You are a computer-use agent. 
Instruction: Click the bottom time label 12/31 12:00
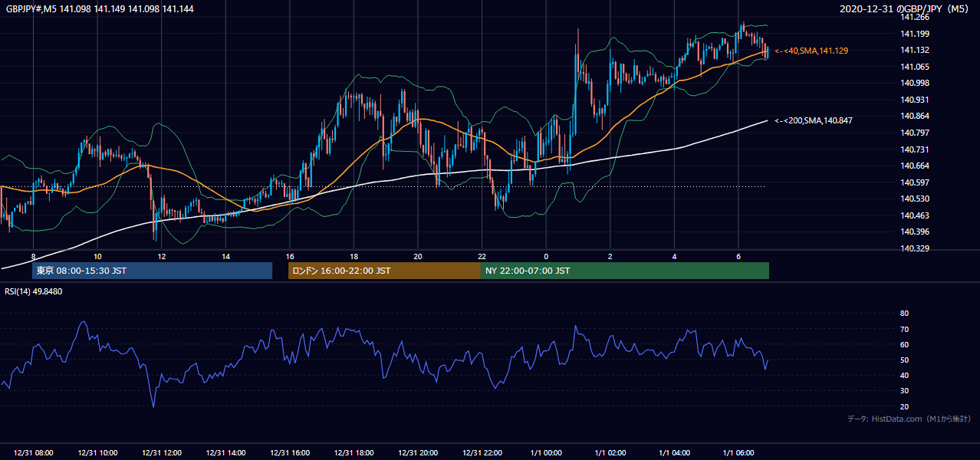[x=161, y=453]
